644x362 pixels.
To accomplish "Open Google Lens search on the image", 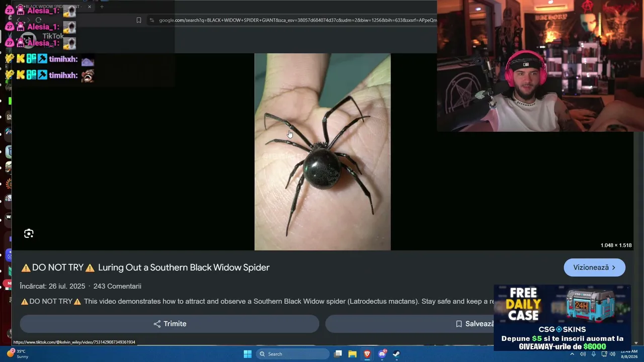I will (x=29, y=233).
